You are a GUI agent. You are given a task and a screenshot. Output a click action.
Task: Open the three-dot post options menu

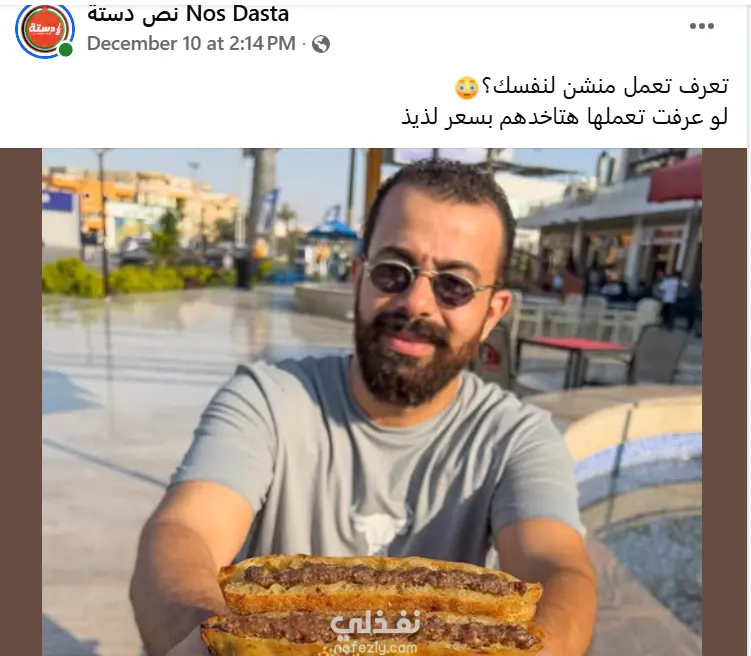pos(702,26)
